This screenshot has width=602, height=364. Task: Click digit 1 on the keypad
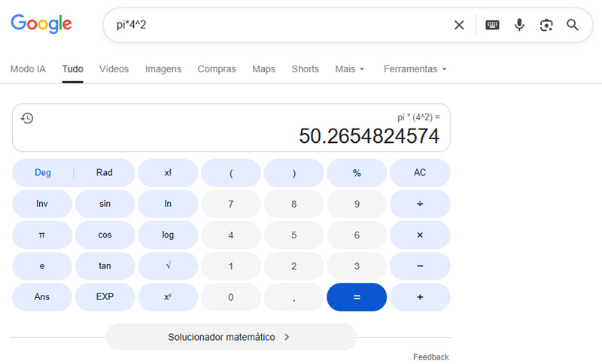231,265
